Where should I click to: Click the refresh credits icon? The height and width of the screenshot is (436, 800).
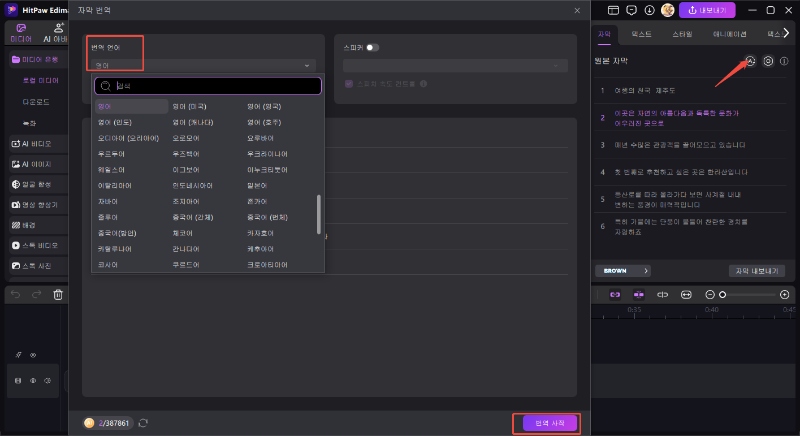coord(143,423)
